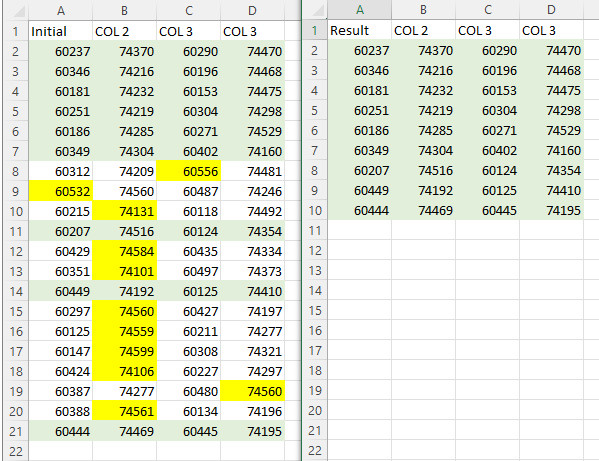Click cell 74529 in Initial sheet
Viewport: 599px width, 461px height.
point(253,131)
